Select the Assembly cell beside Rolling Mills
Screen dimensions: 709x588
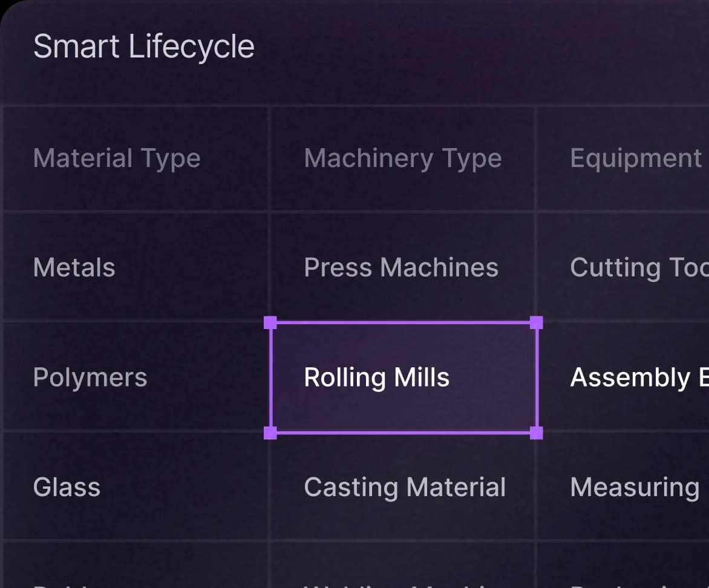pyautogui.click(x=638, y=377)
